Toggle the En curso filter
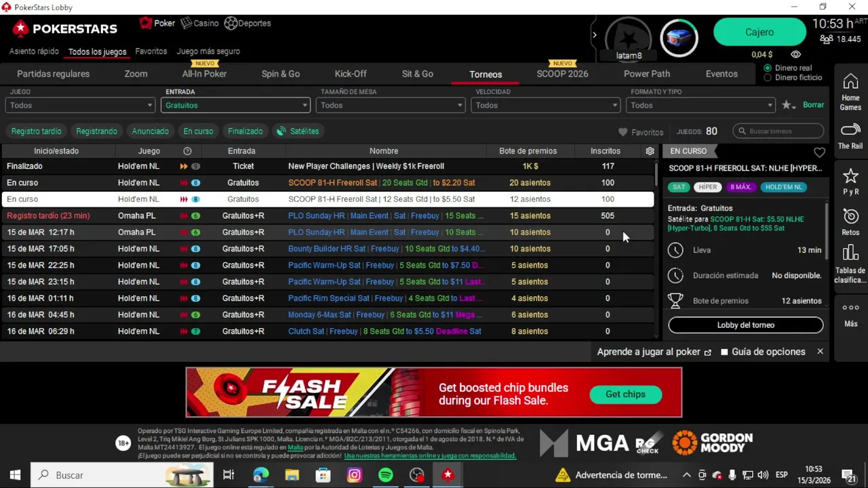The height and width of the screenshot is (488, 868). pos(198,131)
